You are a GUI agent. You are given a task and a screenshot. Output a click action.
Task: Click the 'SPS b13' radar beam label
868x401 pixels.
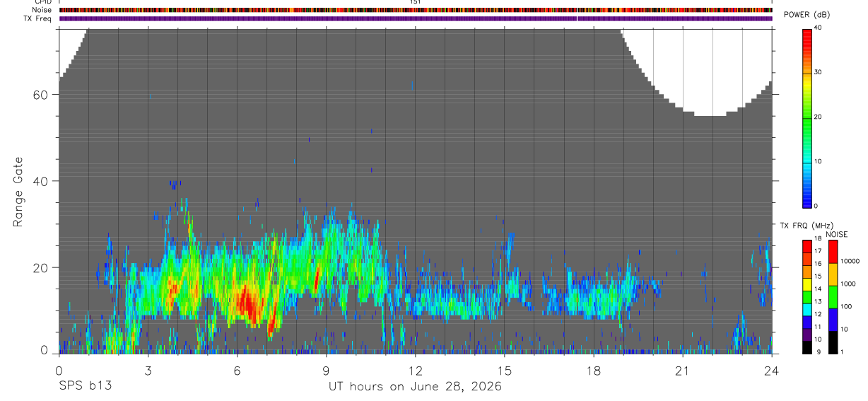pyautogui.click(x=85, y=387)
